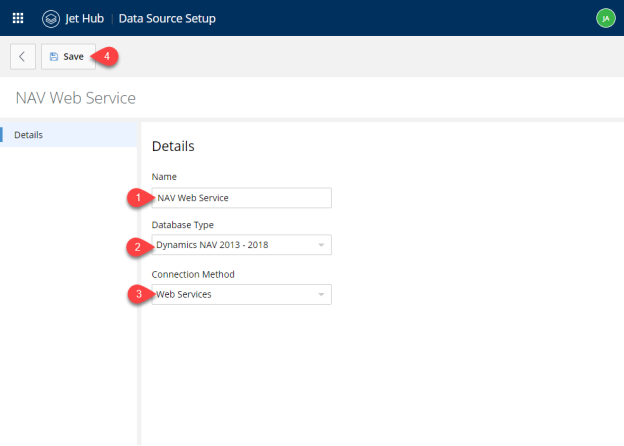Click the Jet Hub title text
This screenshot has height=446, width=624.
pos(84,19)
